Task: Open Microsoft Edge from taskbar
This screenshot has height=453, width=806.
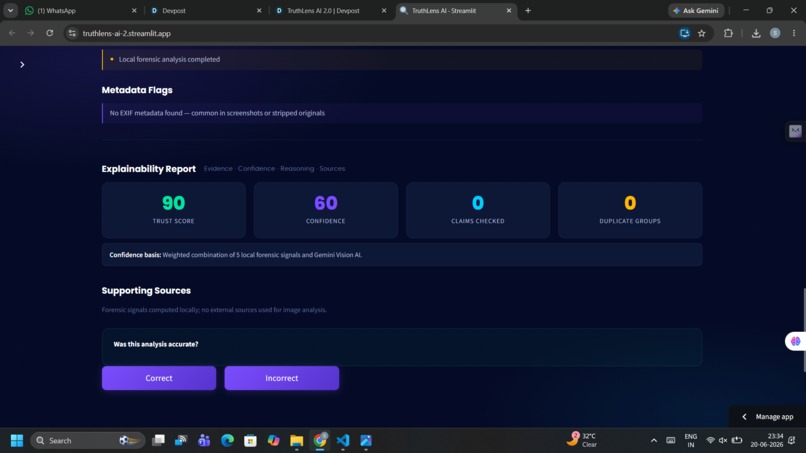Action: 227,441
